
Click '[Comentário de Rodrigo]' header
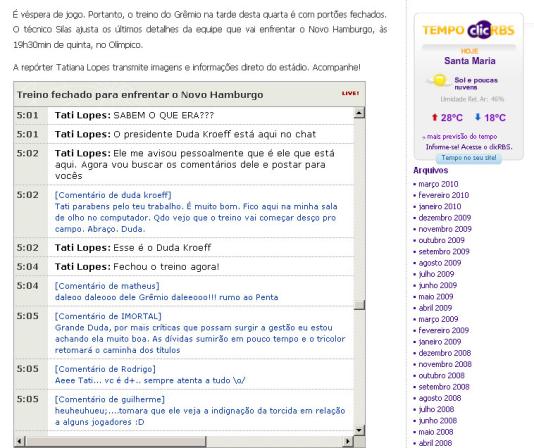click(105, 369)
